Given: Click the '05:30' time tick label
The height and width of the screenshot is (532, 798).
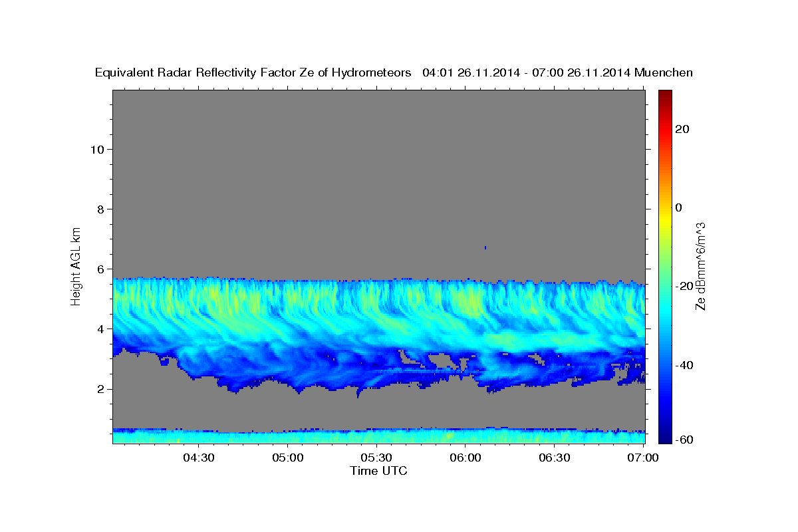Looking at the screenshot, I should pyautogui.click(x=376, y=458).
